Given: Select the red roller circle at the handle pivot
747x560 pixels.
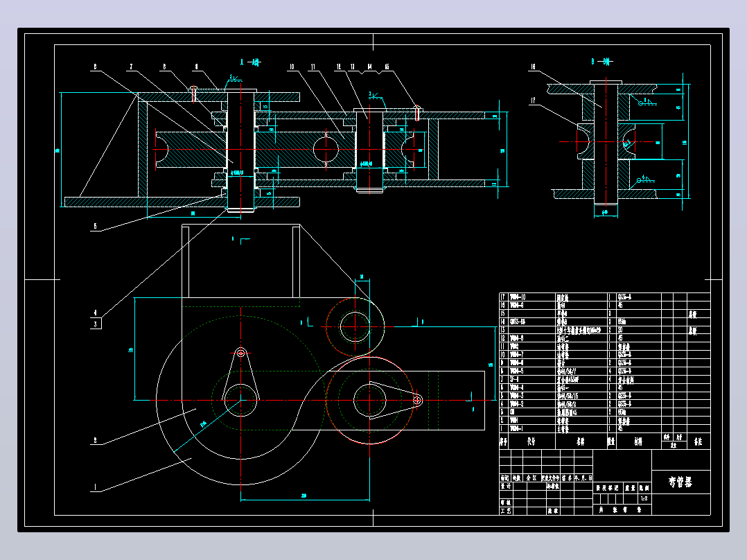Looking at the screenshot, I should pos(370,401).
